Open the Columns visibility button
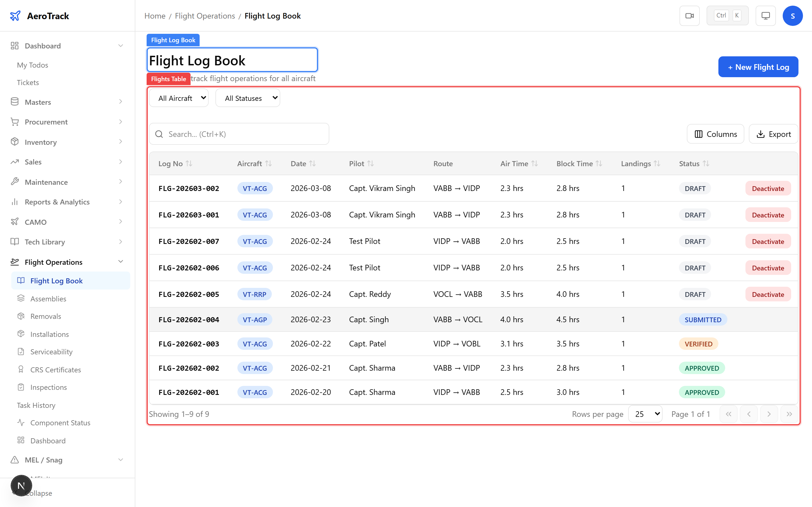 [x=715, y=134]
